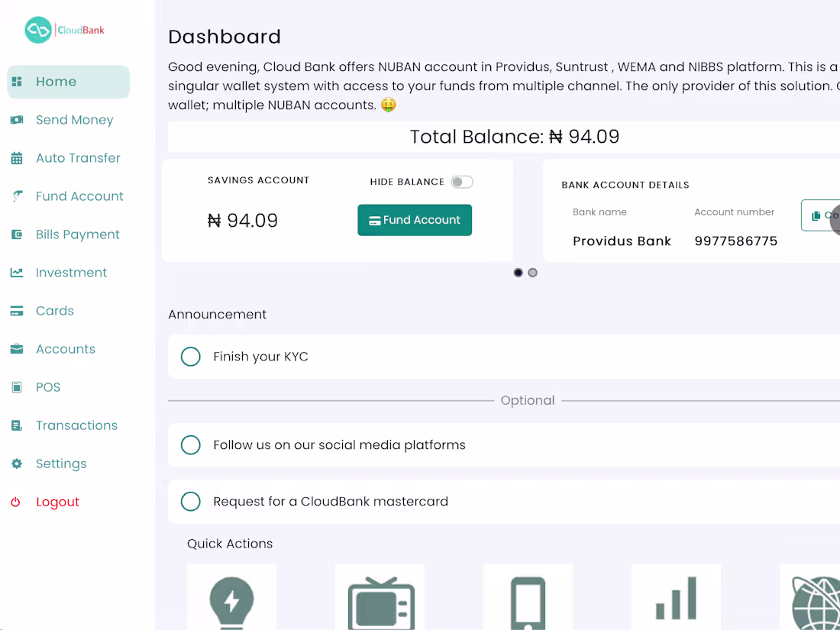Screen dimensions: 840x630
Task: Open the globe internet quick action
Action: 810,597
